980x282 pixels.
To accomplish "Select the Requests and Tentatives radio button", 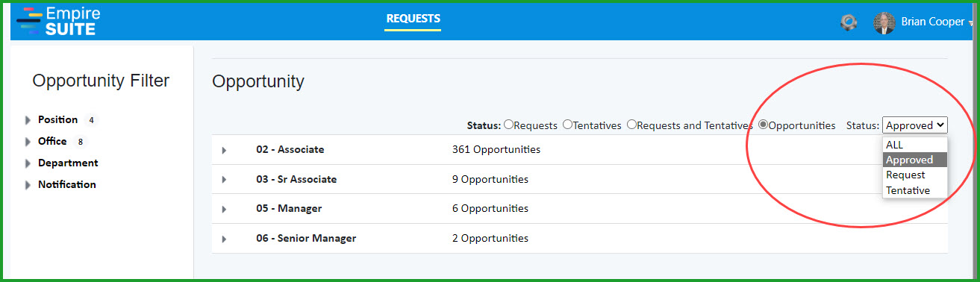I will tap(631, 125).
